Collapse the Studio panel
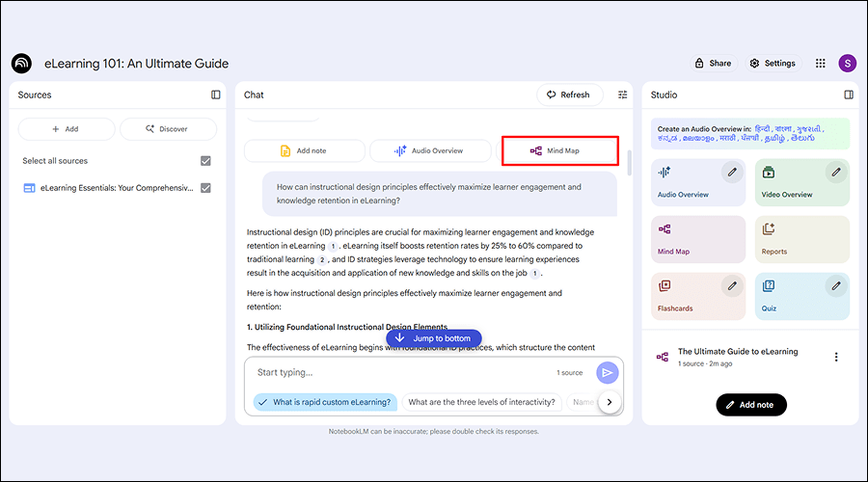This screenshot has width=868, height=482. 849,94
